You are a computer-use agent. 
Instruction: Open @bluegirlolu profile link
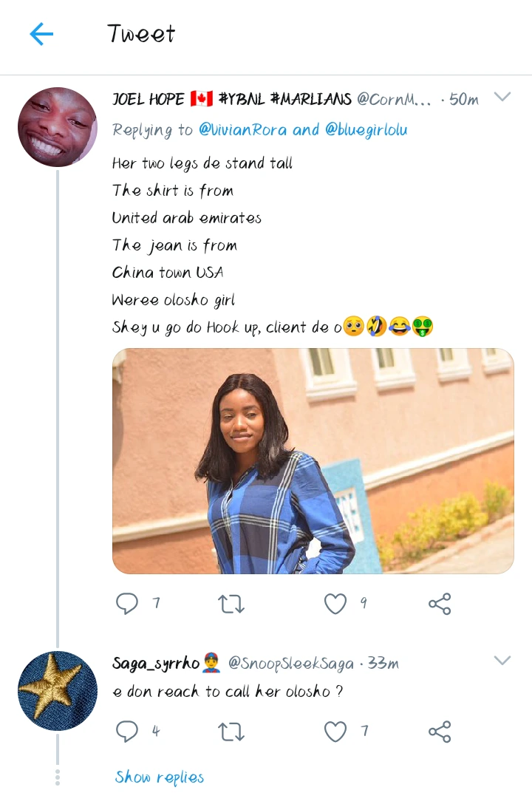click(365, 130)
